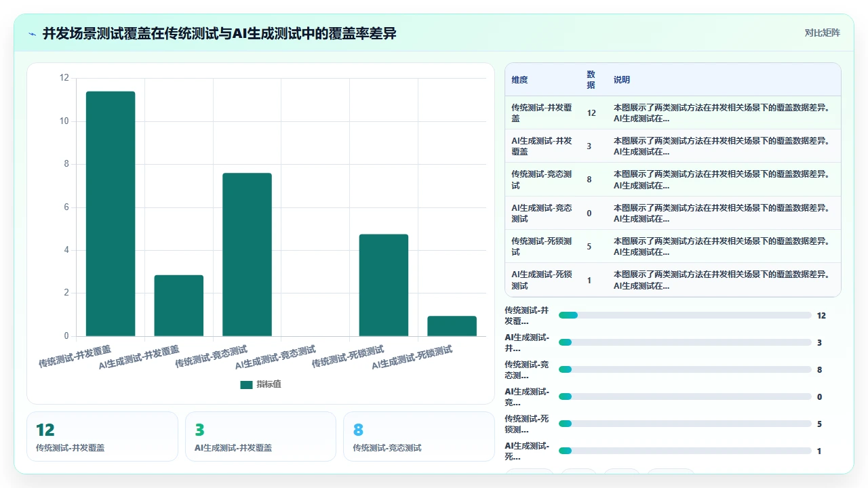This screenshot has height=488, width=868.
Task: Click the progress bar with value 0
Action: tap(685, 396)
